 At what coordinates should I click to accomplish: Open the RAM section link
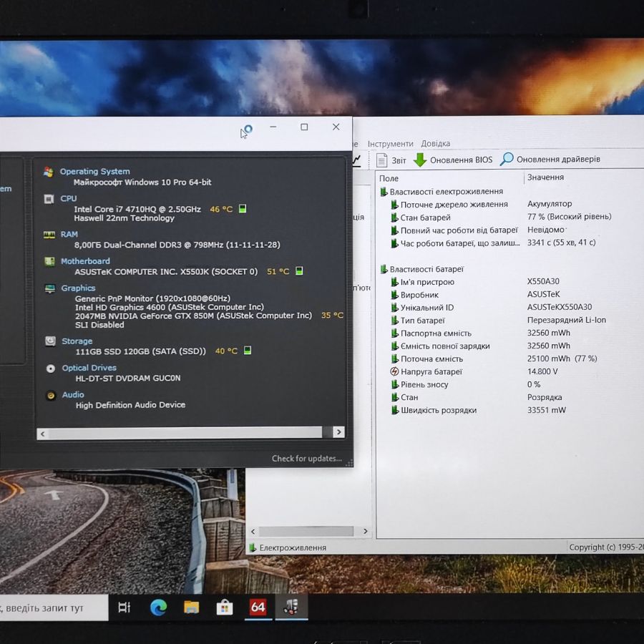[69, 235]
